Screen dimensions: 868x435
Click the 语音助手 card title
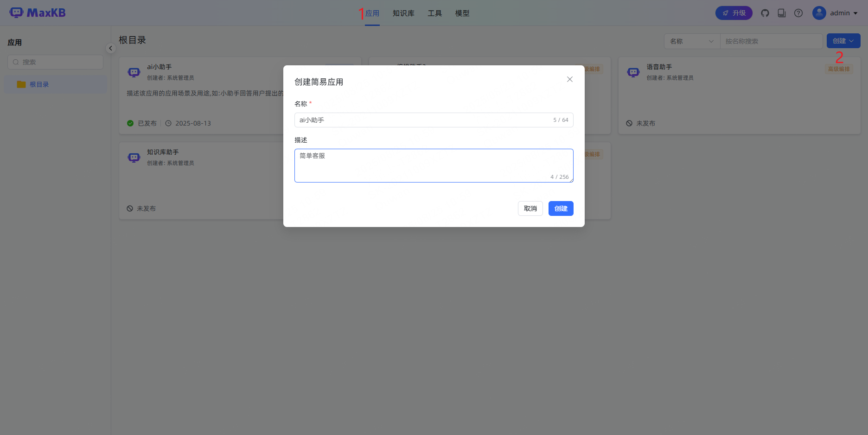[x=659, y=67]
